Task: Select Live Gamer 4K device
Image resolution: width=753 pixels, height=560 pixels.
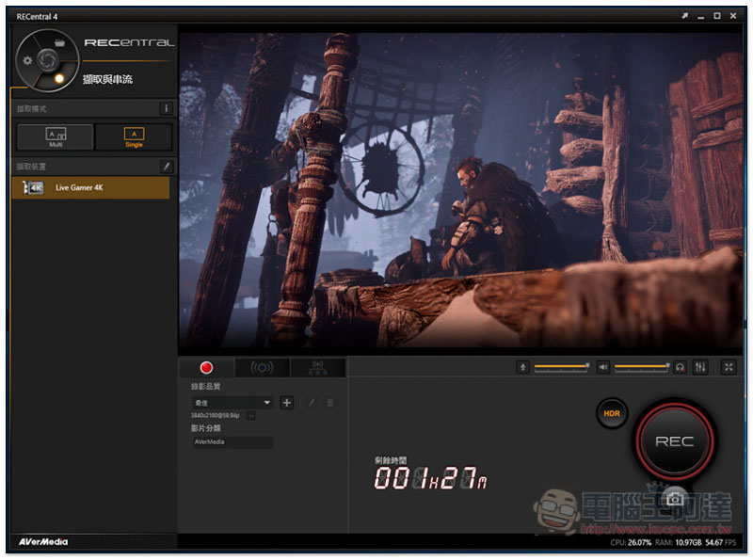Action: [x=90, y=188]
